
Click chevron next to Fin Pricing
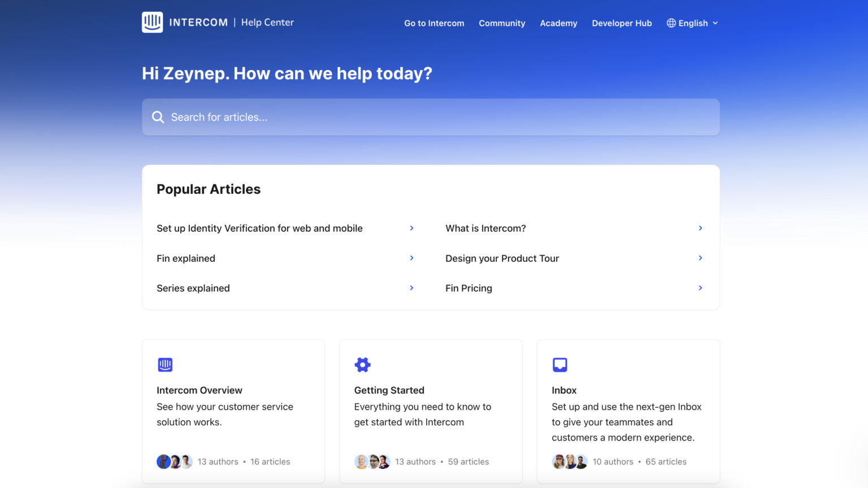(700, 288)
